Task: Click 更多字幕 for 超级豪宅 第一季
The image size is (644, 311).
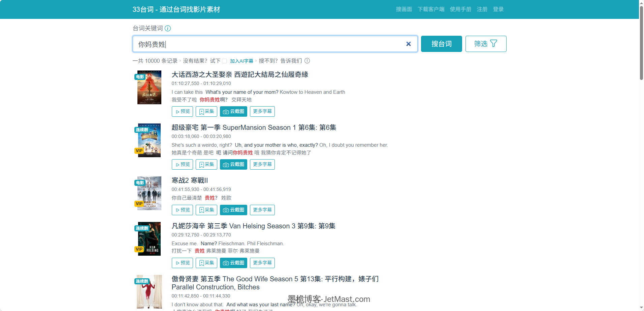Action: pyautogui.click(x=262, y=164)
